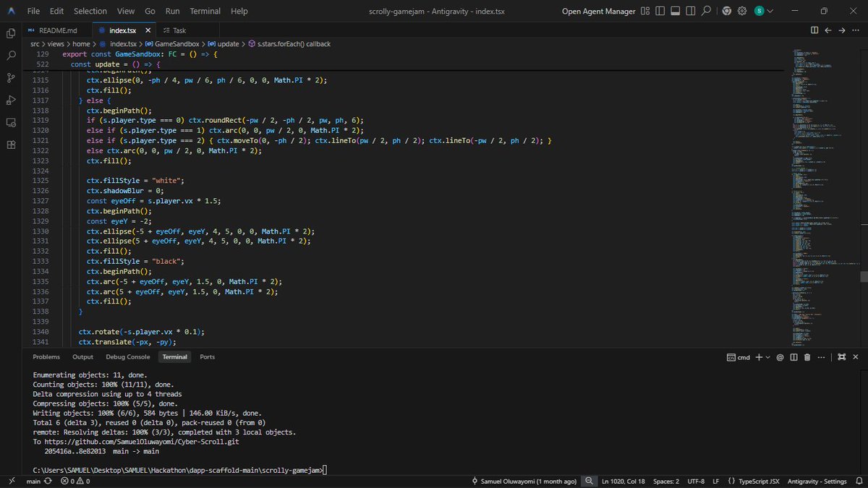Open zoom magnifier in status bar
Viewport: 868px width, 488px height.
click(x=591, y=481)
